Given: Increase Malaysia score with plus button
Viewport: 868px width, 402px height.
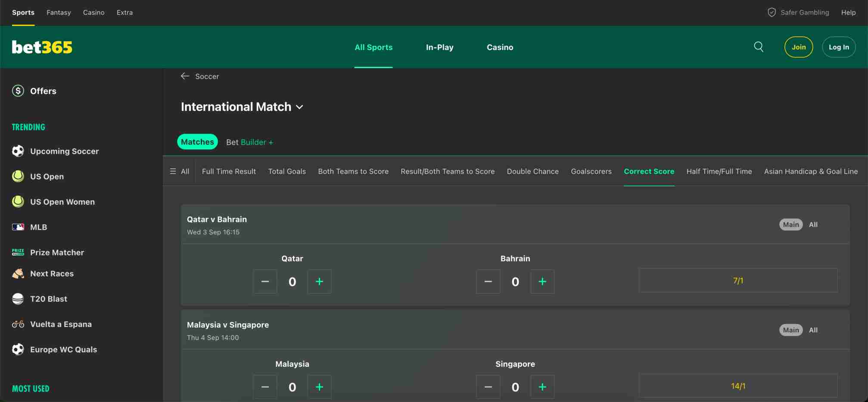Looking at the screenshot, I should click(319, 387).
